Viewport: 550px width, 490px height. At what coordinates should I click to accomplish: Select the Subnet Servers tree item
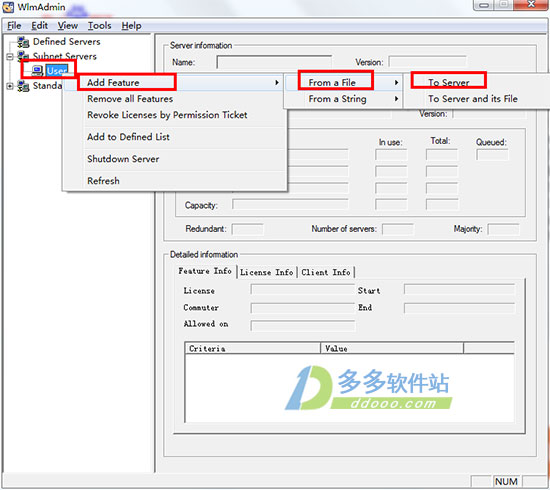coord(65,56)
